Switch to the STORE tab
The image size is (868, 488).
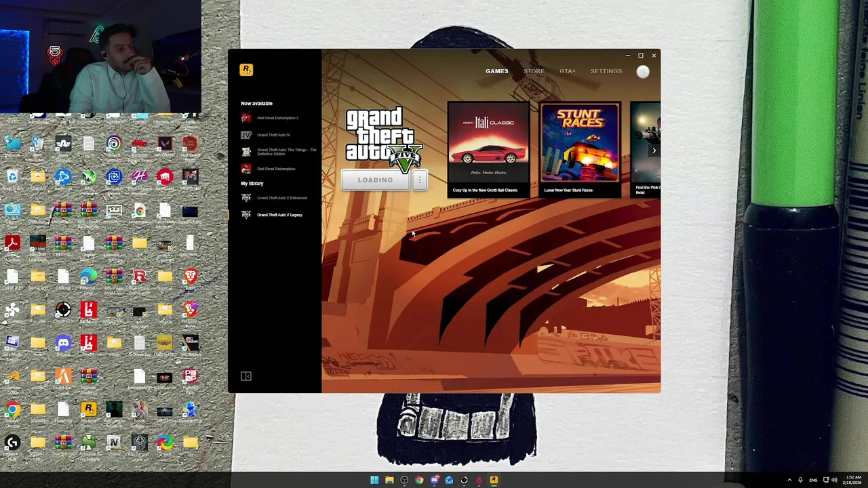(534, 71)
